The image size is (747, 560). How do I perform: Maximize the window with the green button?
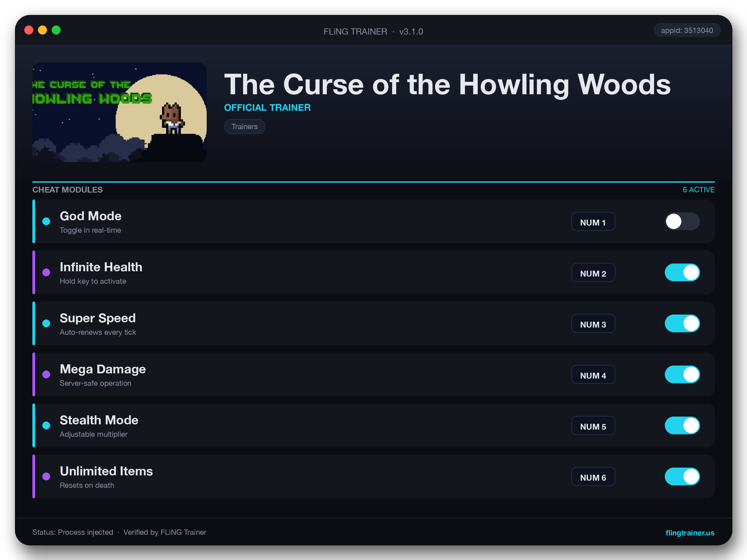tap(56, 30)
